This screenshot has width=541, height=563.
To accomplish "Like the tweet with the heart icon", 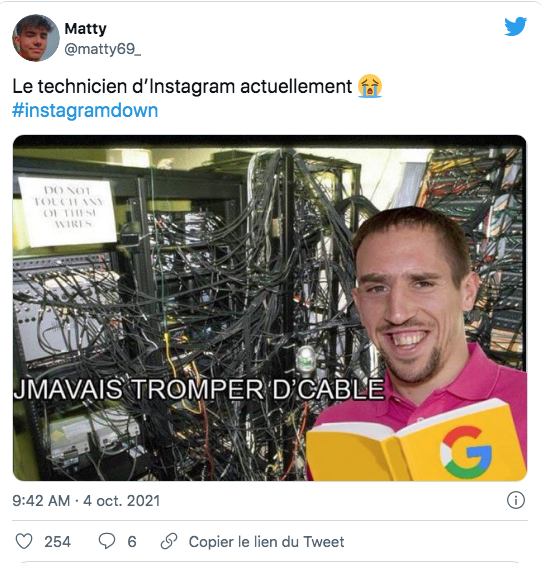I will (x=24, y=541).
